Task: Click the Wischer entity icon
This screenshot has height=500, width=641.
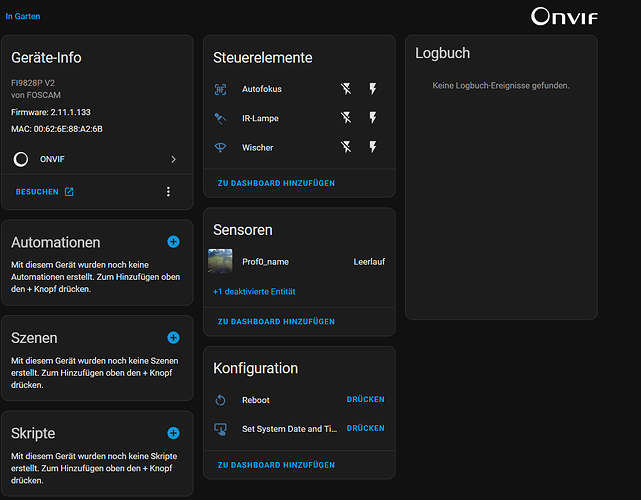Action: pyautogui.click(x=220, y=147)
